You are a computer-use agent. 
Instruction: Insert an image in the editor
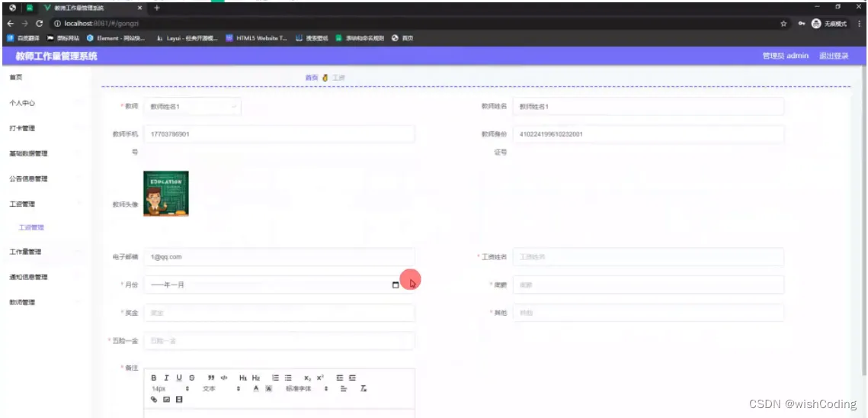166,399
